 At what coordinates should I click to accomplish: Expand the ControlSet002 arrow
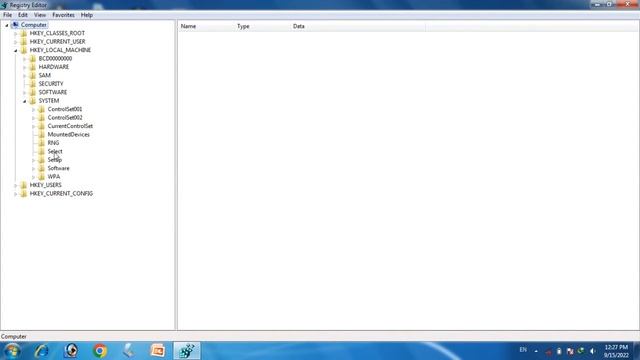pos(34,118)
